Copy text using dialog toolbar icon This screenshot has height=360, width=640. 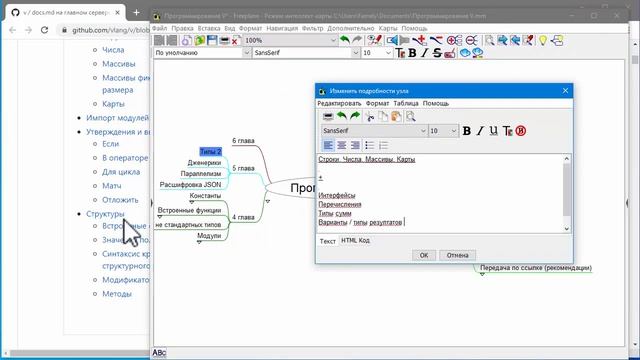click(x=383, y=117)
